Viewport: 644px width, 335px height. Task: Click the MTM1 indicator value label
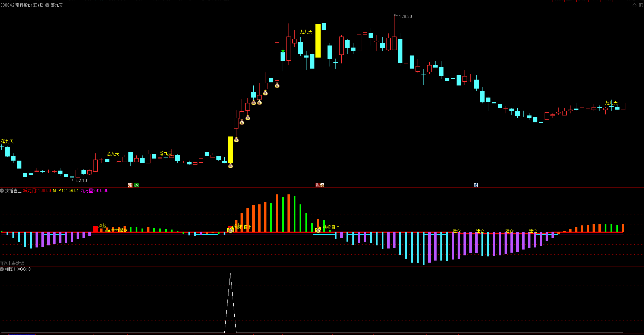pyautogui.click(x=66, y=191)
